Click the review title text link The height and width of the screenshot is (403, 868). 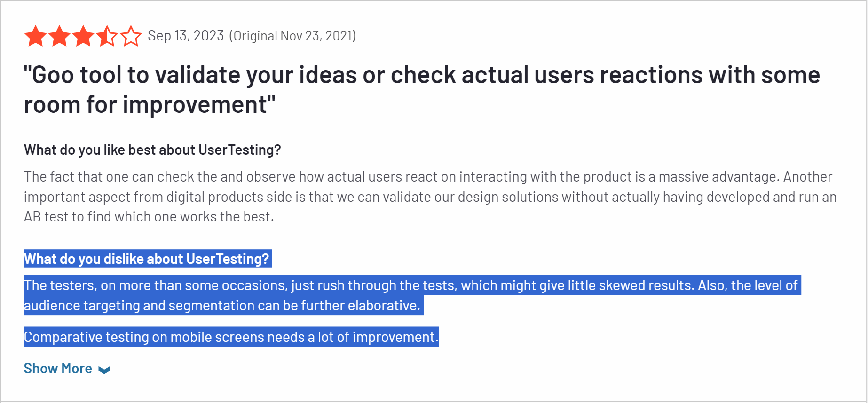tap(422, 89)
